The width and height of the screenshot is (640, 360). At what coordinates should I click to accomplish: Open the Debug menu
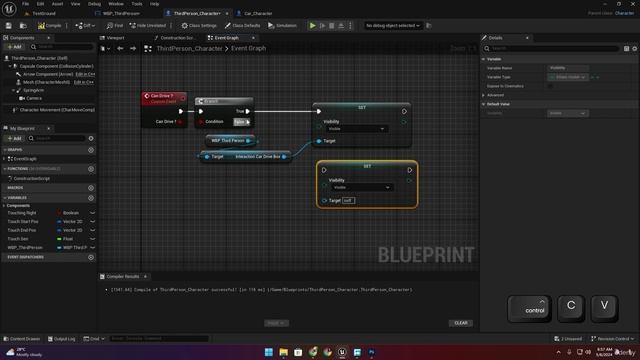94,4
